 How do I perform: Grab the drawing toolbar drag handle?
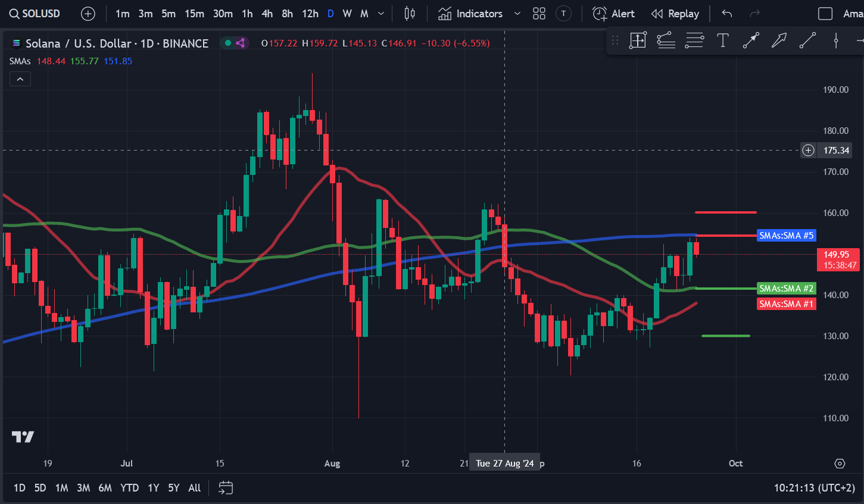pyautogui.click(x=615, y=40)
